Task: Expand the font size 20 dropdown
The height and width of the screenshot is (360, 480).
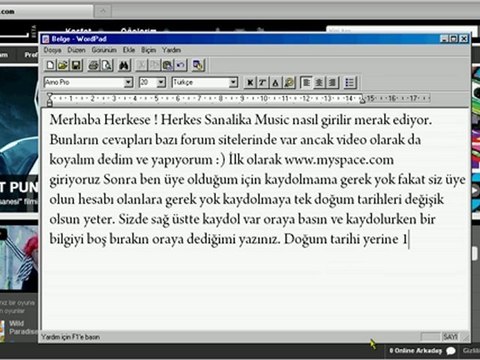Action: (161, 82)
